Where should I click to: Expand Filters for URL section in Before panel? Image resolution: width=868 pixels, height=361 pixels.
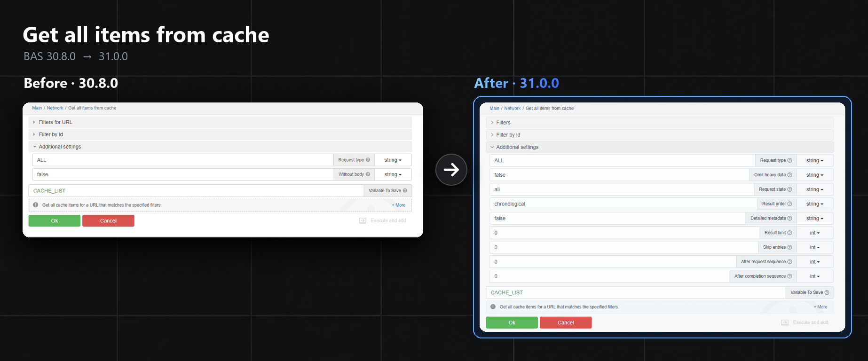pos(220,122)
